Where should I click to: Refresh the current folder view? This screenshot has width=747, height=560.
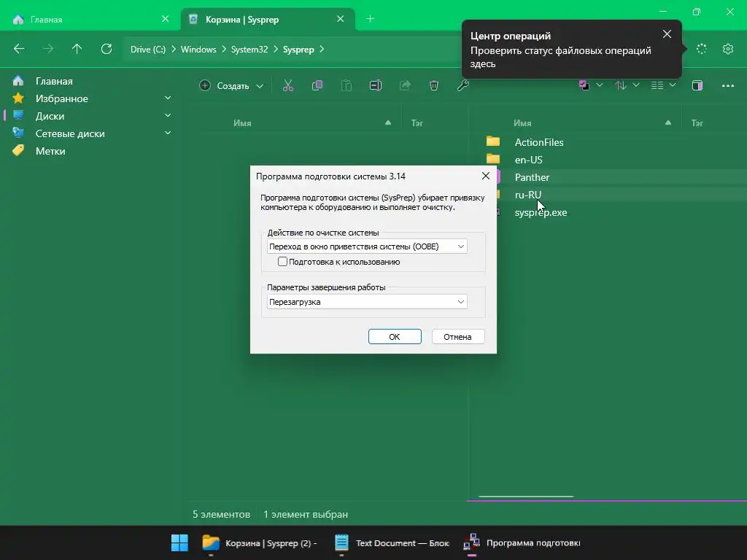click(x=107, y=49)
